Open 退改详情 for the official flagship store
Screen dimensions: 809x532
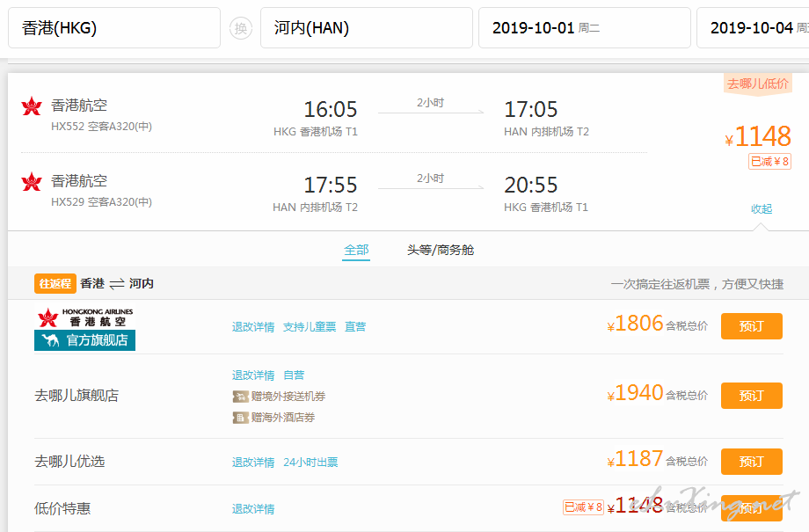(x=253, y=326)
